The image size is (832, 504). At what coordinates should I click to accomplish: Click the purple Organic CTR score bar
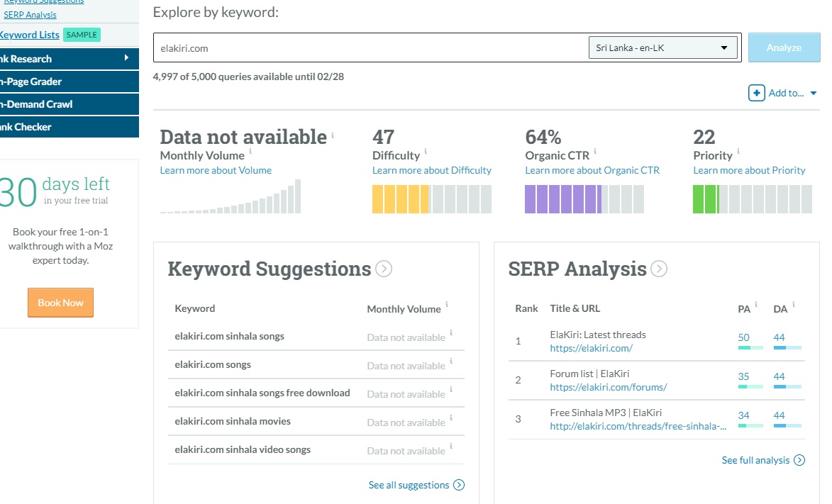coord(584,199)
